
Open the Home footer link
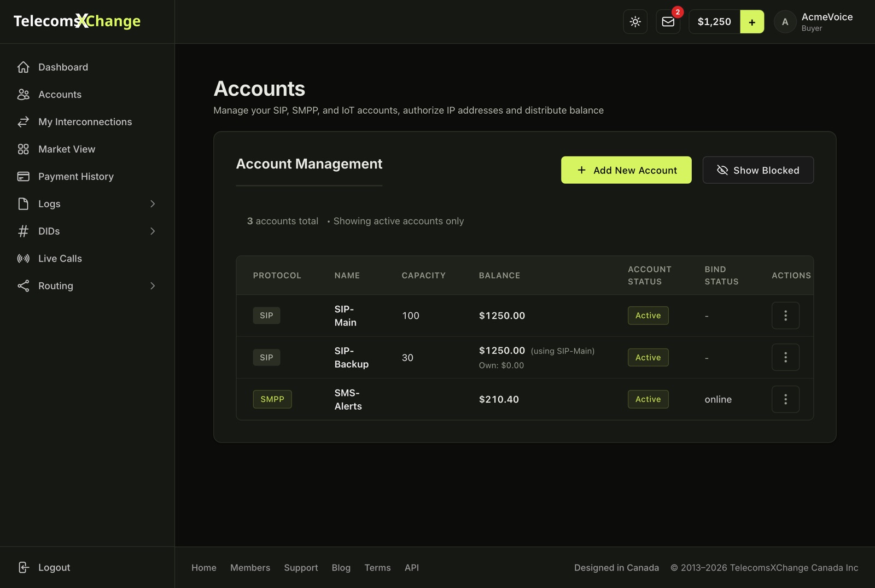click(204, 568)
